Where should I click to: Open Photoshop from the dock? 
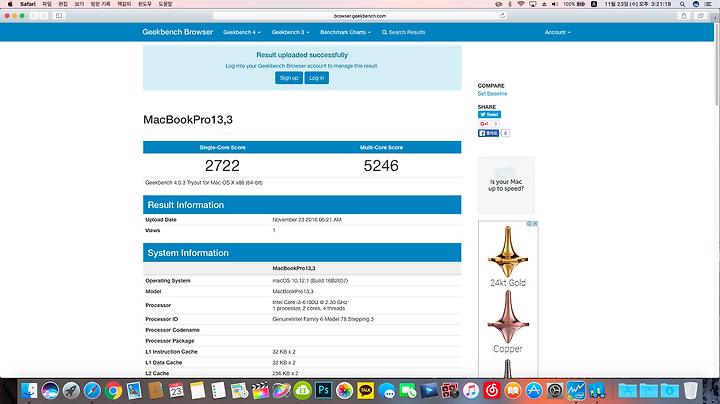324,391
